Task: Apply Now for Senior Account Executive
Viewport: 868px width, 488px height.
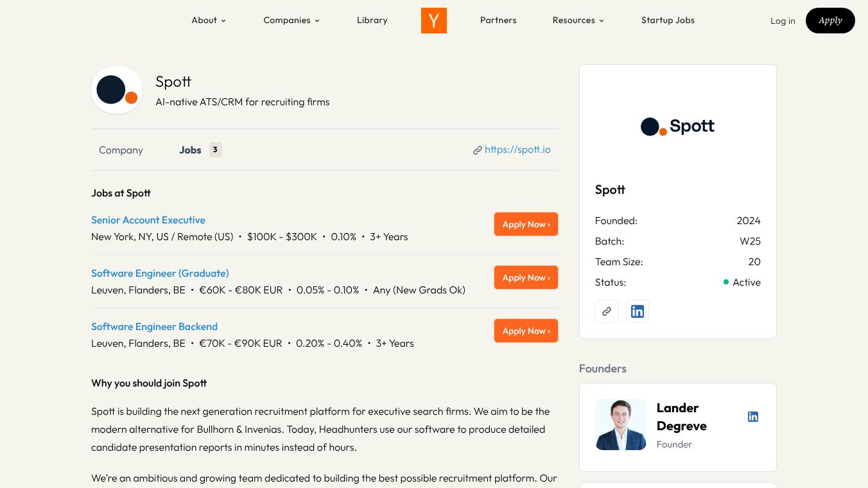Action: (x=526, y=224)
